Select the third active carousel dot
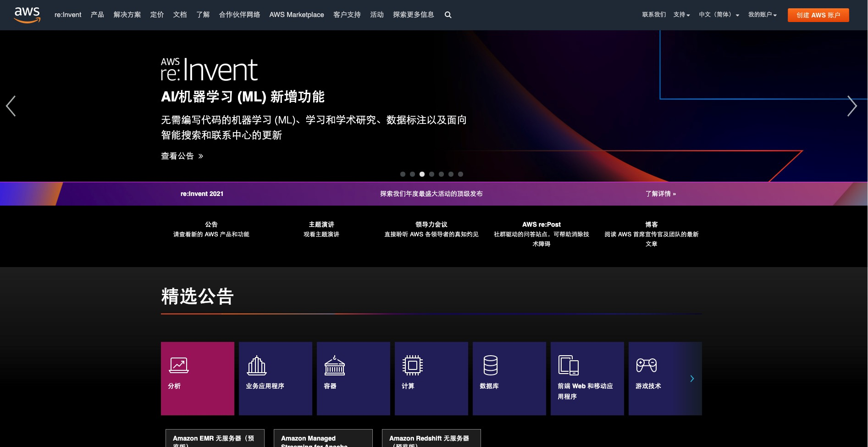Image resolution: width=868 pixels, height=447 pixels. coord(422,174)
